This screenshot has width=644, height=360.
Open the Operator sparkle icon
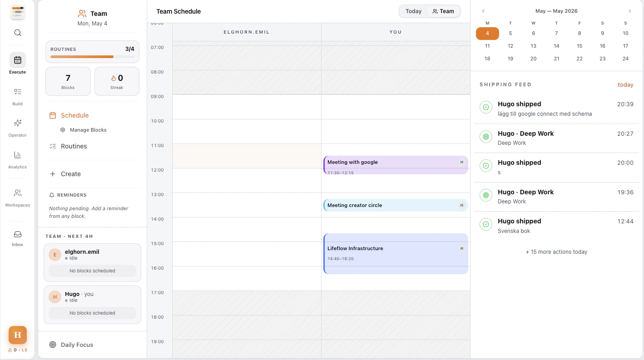[x=18, y=123]
